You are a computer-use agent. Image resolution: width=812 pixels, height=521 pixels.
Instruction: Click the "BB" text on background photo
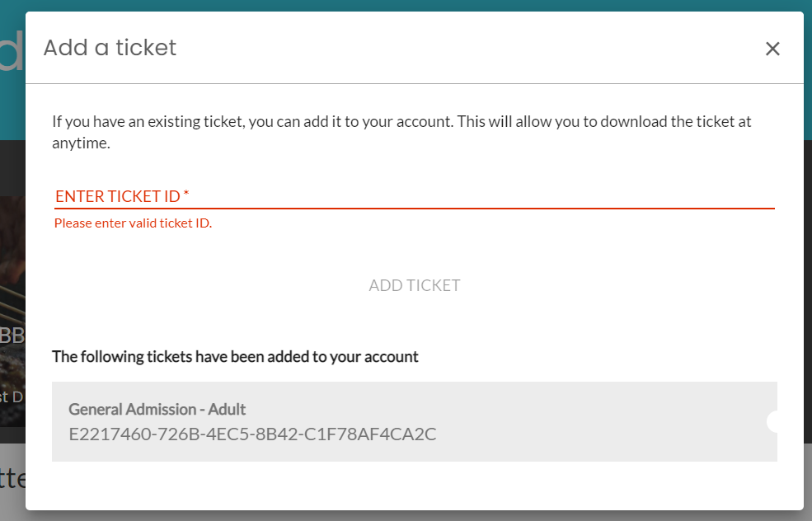tap(12, 336)
